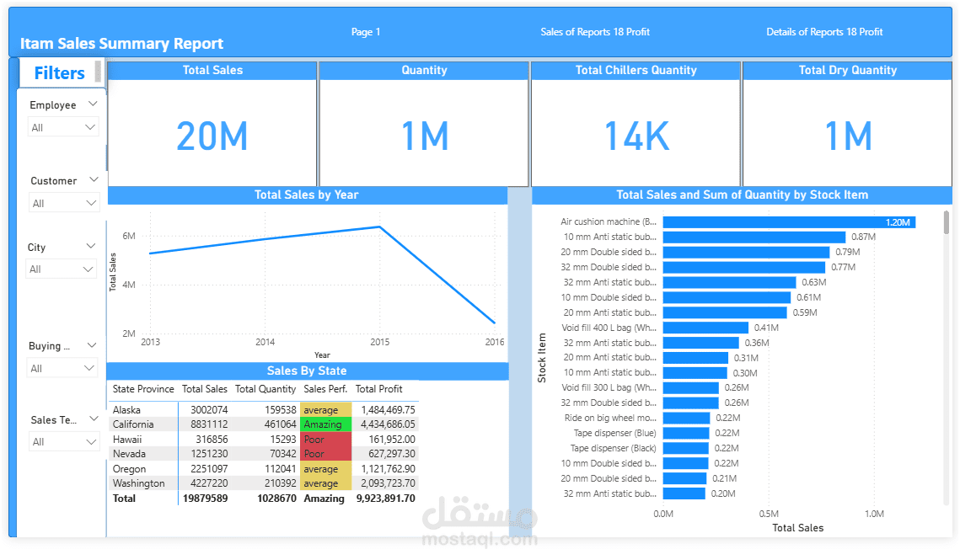Select the Total Chillers Quantity 14K card
The image size is (960, 560).
pos(636,124)
